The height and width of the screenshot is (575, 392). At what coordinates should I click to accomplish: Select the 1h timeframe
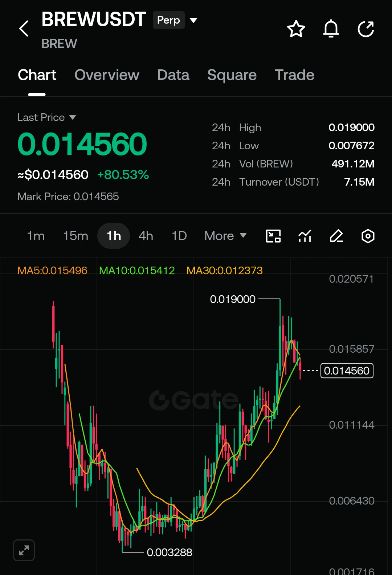(114, 236)
